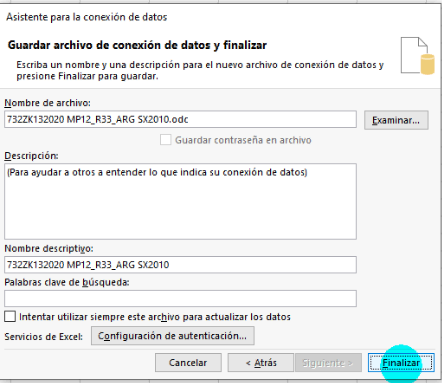Click the 'Servicios de Excel:' label
Screen dimensions: 442x383
44,337
